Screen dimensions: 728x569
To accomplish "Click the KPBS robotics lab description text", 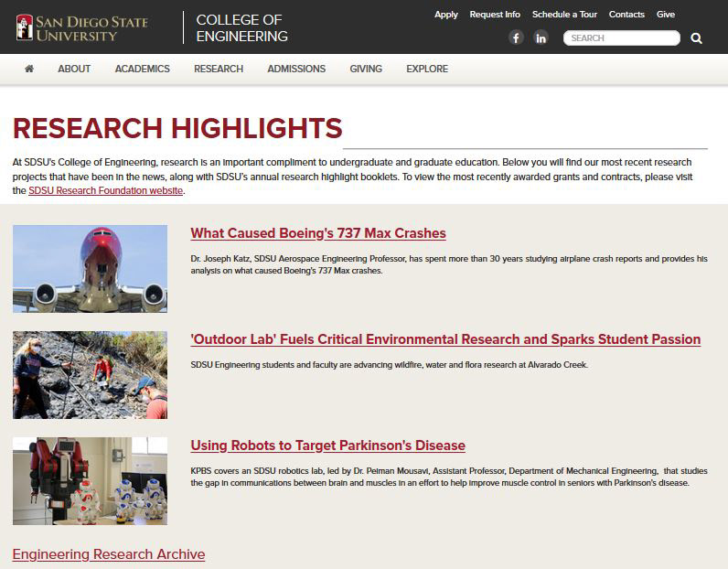I will point(449,477).
